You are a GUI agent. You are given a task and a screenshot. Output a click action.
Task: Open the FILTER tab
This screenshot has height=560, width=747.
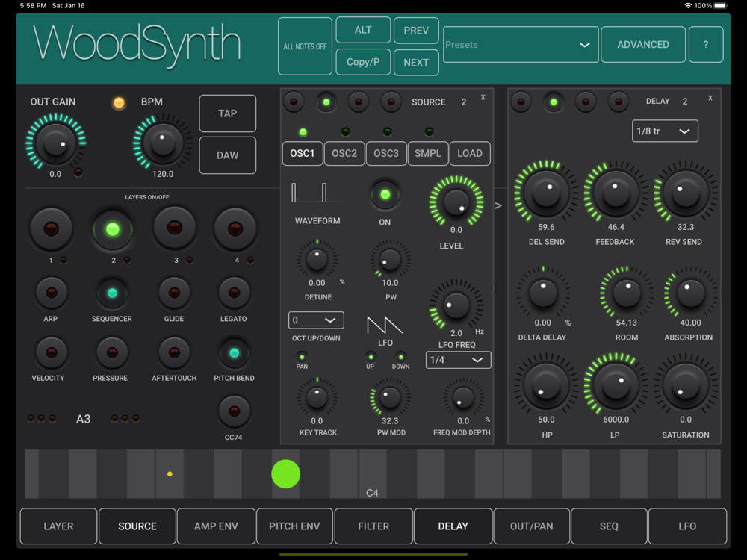click(373, 526)
